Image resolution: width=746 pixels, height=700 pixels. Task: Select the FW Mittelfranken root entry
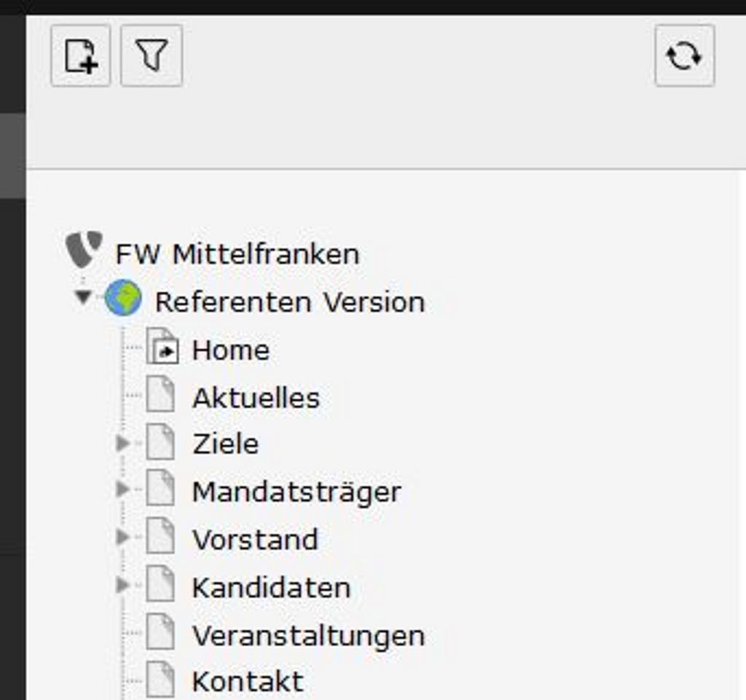click(237, 254)
